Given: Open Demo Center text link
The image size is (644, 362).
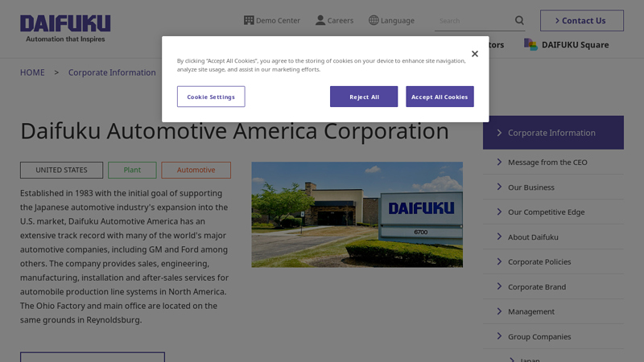Looking at the screenshot, I should click(278, 21).
